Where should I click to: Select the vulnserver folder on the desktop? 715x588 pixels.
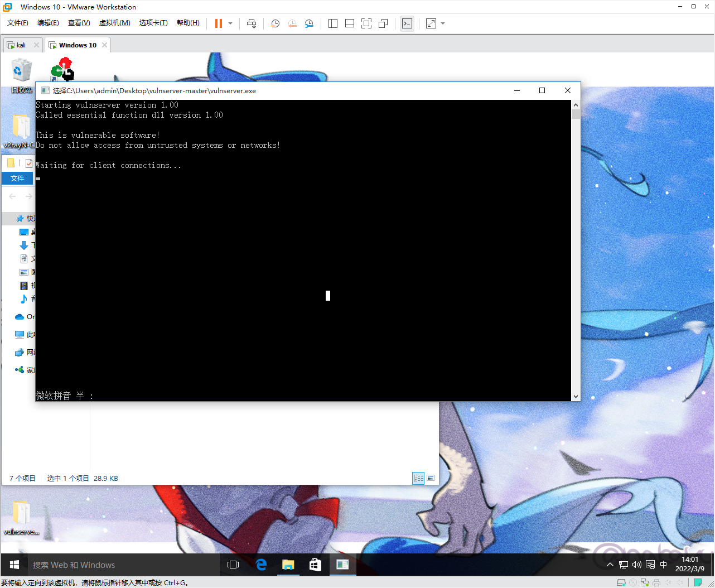pyautogui.click(x=21, y=517)
